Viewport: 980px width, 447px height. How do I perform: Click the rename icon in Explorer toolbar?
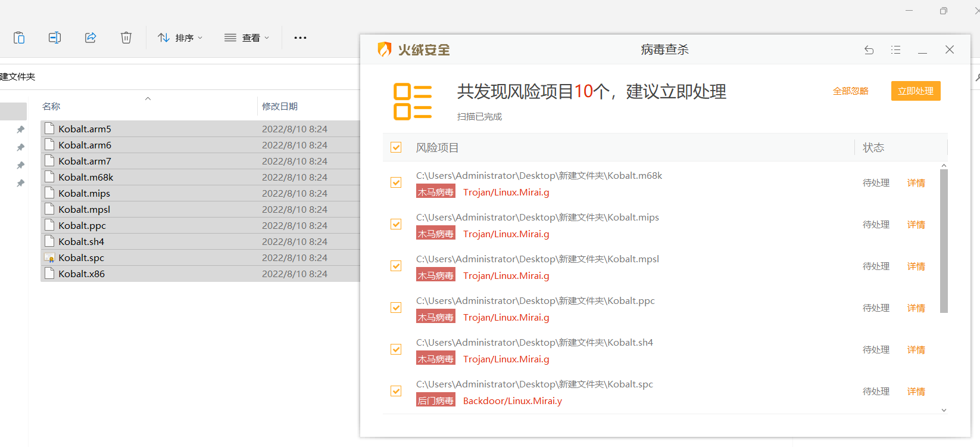coord(55,38)
